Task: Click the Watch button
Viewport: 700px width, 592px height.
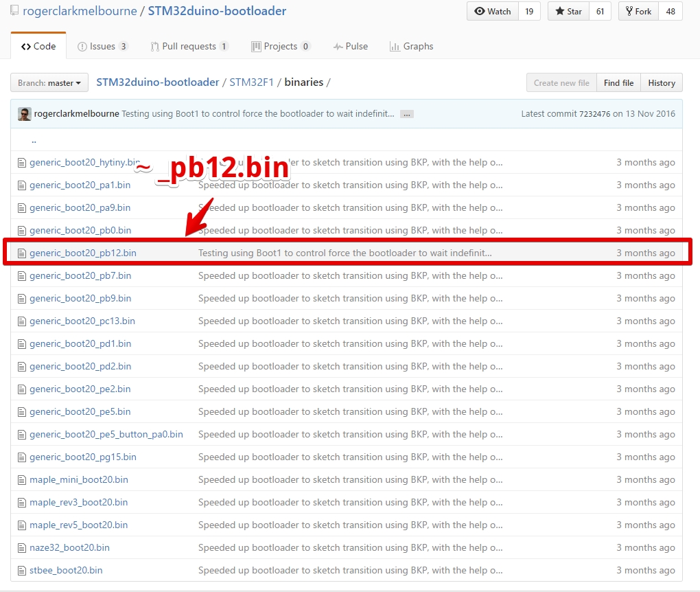Action: coord(493,11)
